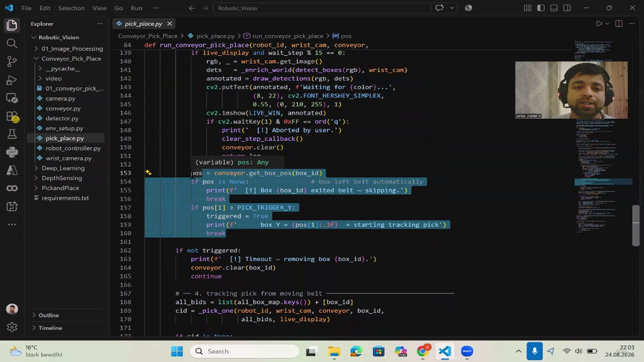The width and height of the screenshot is (644, 362).
Task: Open the chat icon in title bar
Action: tap(440, 8)
